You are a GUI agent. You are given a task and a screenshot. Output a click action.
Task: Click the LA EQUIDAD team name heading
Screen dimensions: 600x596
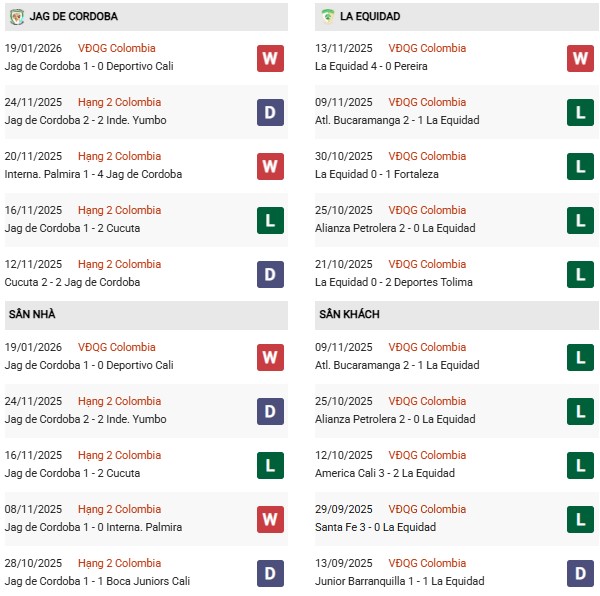pyautogui.click(x=370, y=17)
